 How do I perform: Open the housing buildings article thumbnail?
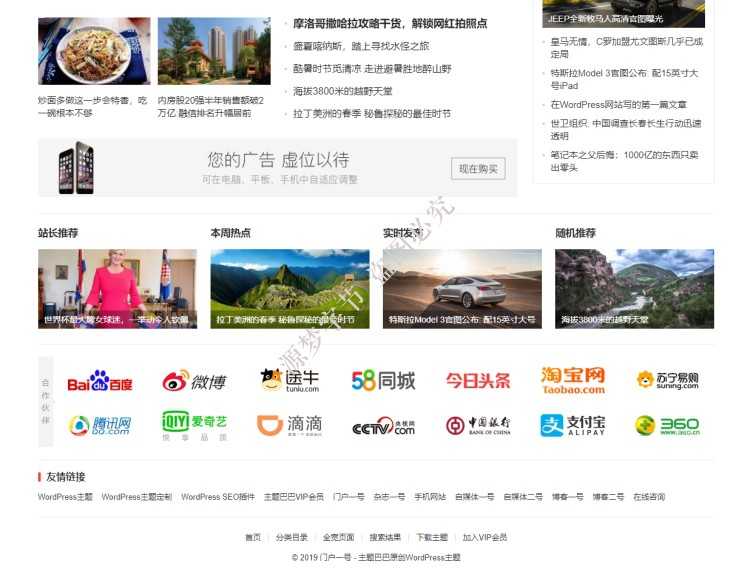[214, 51]
